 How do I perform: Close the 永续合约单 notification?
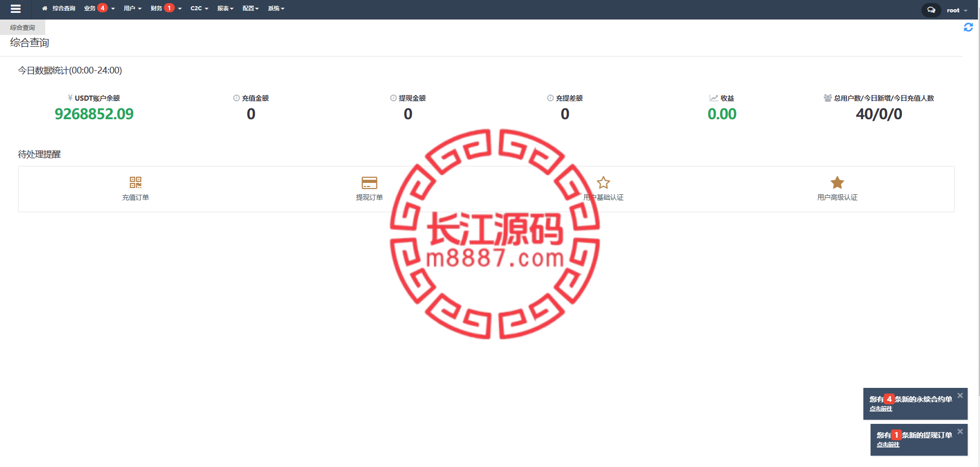(960, 396)
